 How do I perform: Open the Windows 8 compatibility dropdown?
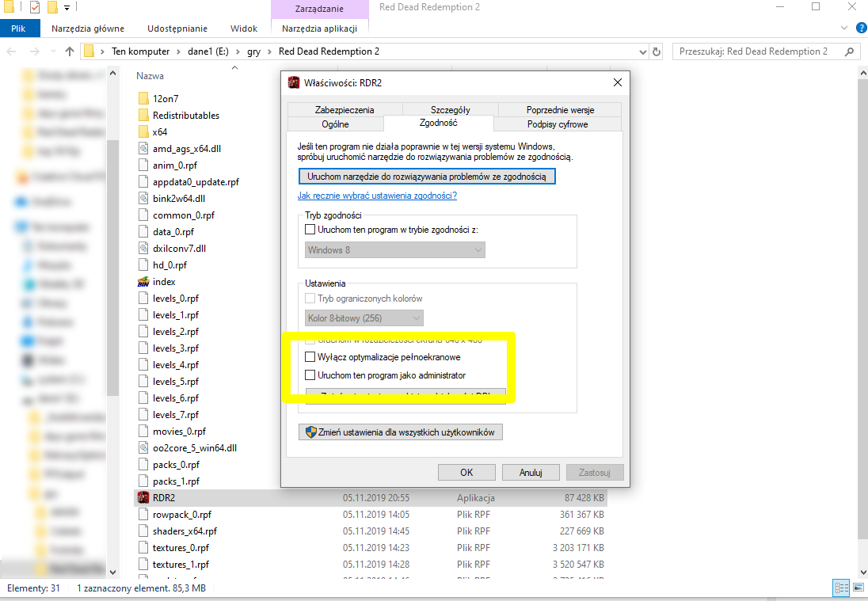394,250
